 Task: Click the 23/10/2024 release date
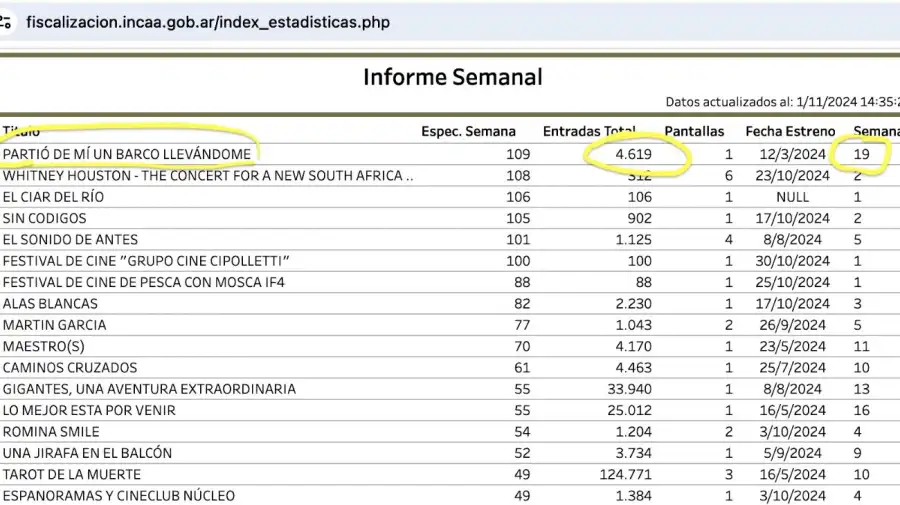click(x=792, y=176)
